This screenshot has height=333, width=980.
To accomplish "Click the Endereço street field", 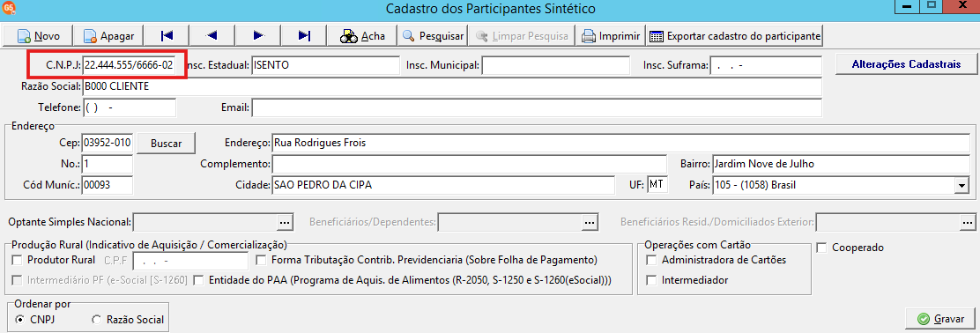I will click(x=620, y=143).
